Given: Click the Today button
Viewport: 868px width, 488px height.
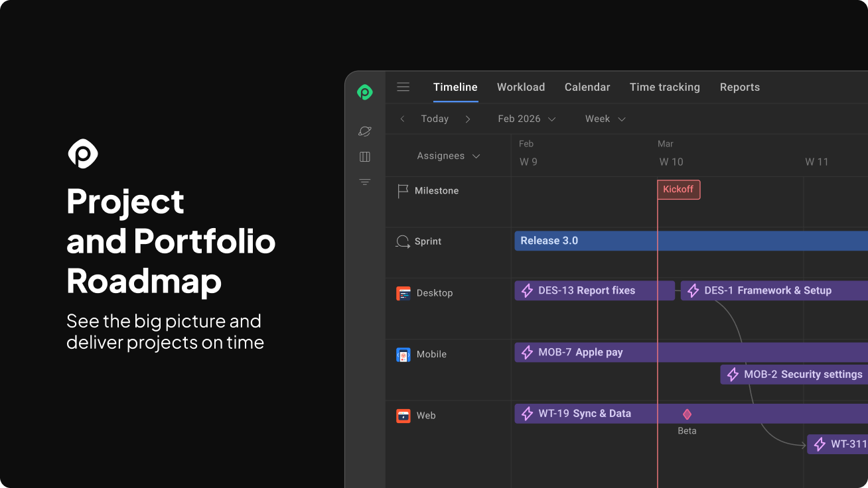Looking at the screenshot, I should pos(435,119).
